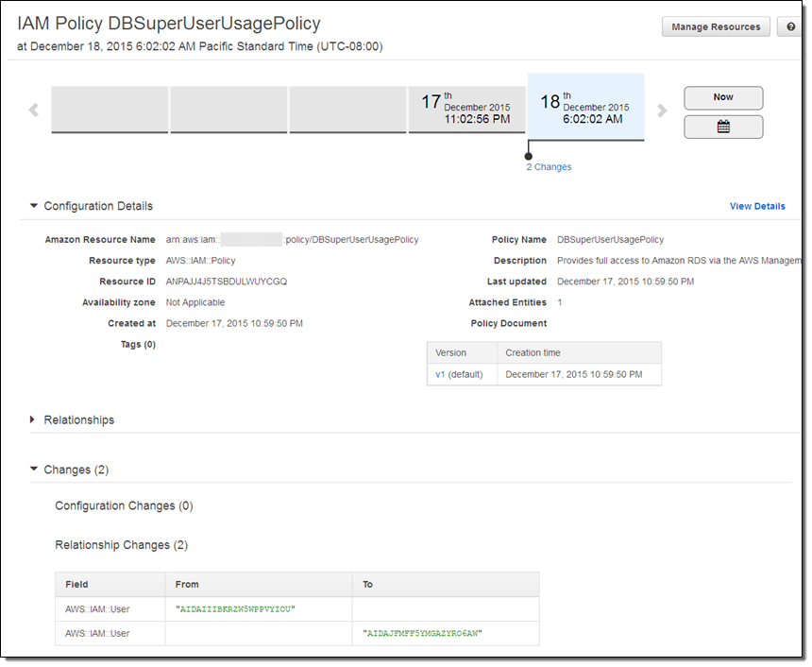Image resolution: width=812 pixels, height=667 pixels.
Task: Collapse the Configuration Details section
Action: [34, 206]
